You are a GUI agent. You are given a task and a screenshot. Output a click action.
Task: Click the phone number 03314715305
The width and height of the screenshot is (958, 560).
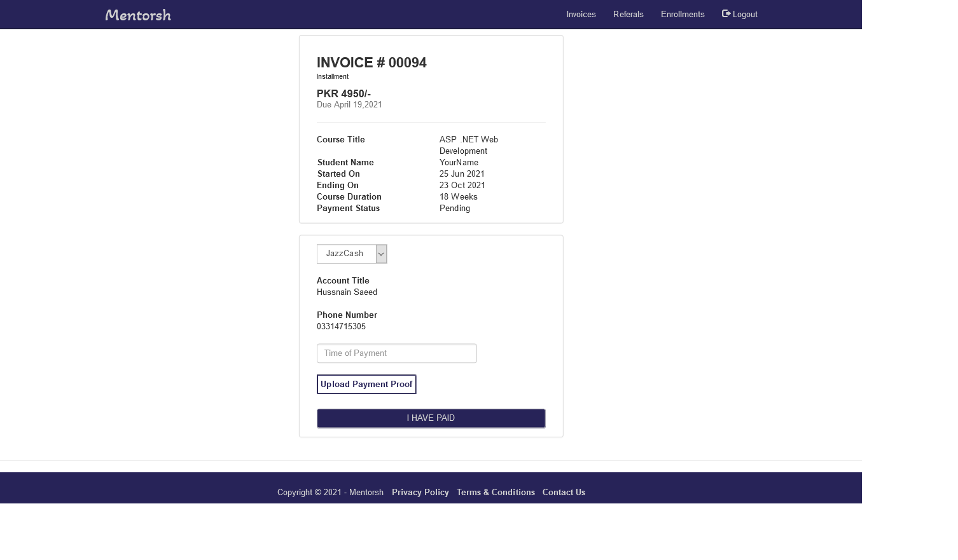click(341, 327)
